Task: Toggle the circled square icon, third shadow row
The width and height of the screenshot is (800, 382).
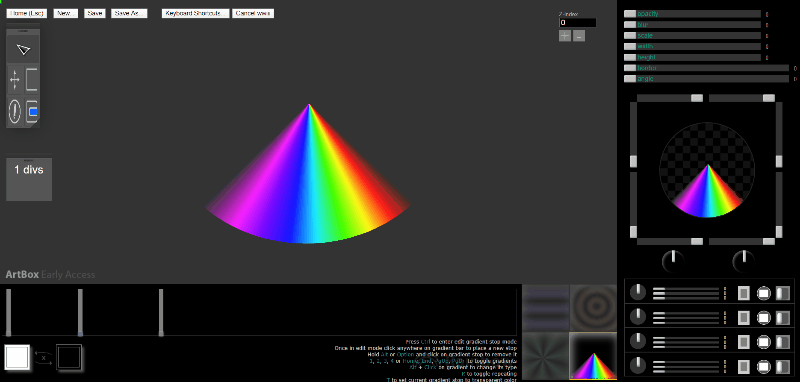Action: click(763, 341)
